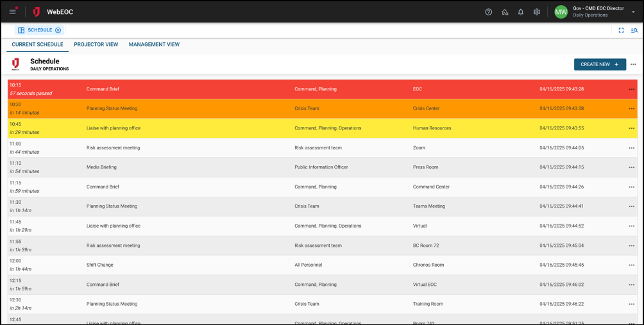This screenshot has height=325, width=644.
Task: Select the Current Schedule tab
Action: tap(38, 45)
